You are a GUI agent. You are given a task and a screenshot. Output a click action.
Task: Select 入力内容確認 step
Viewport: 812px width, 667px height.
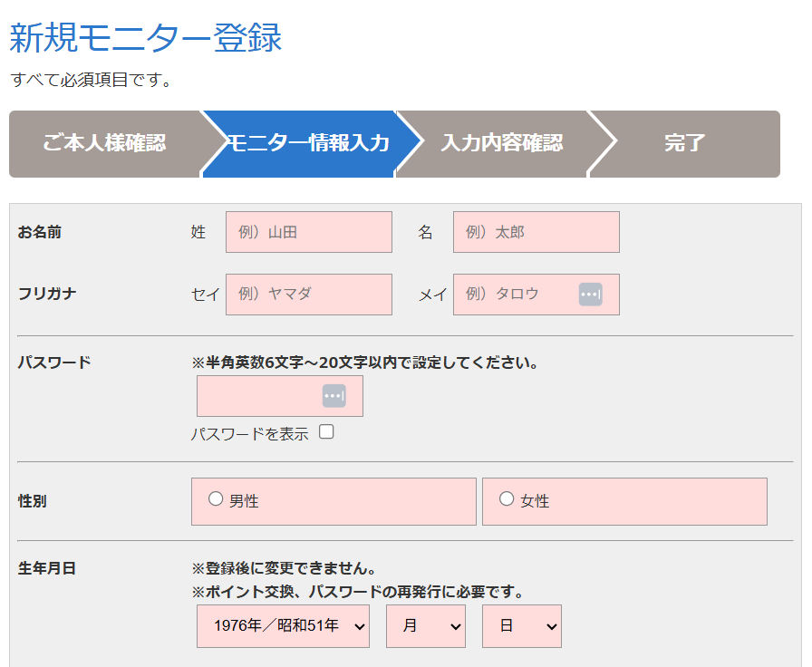[501, 143]
